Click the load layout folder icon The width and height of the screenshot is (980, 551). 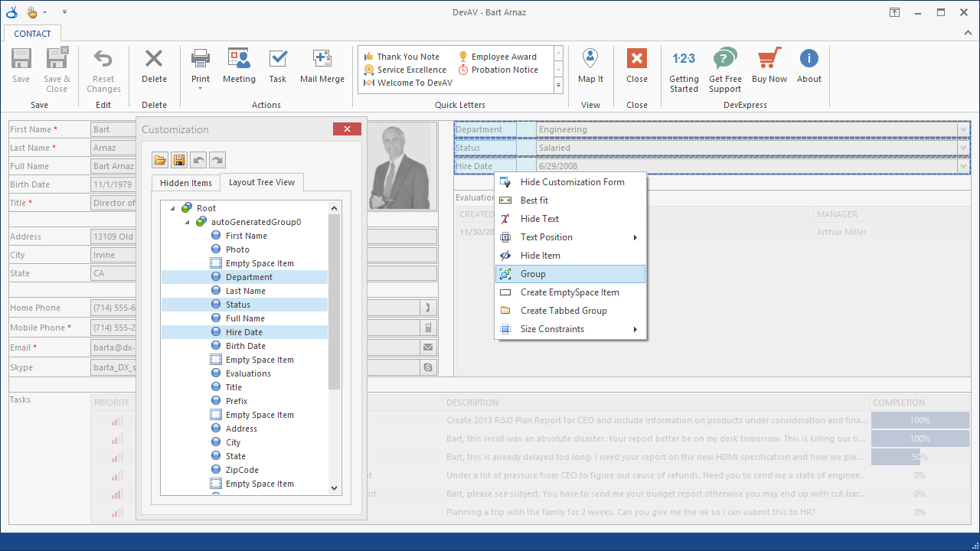(160, 160)
